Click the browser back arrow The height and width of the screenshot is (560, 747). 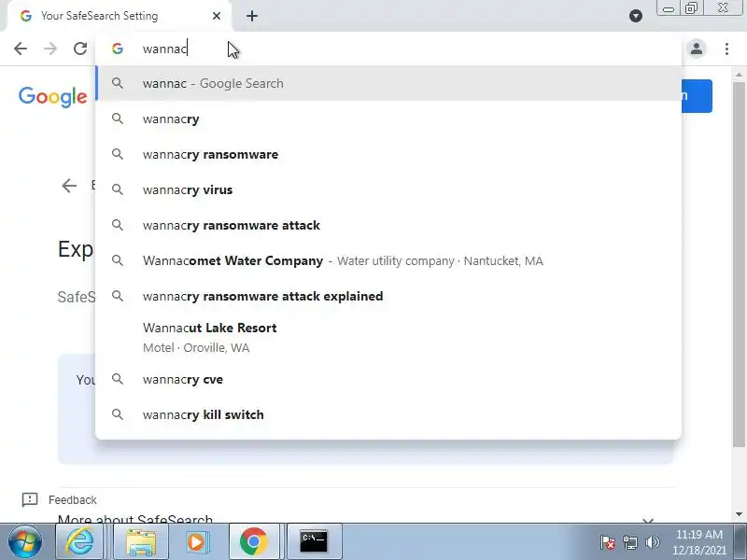pyautogui.click(x=21, y=49)
